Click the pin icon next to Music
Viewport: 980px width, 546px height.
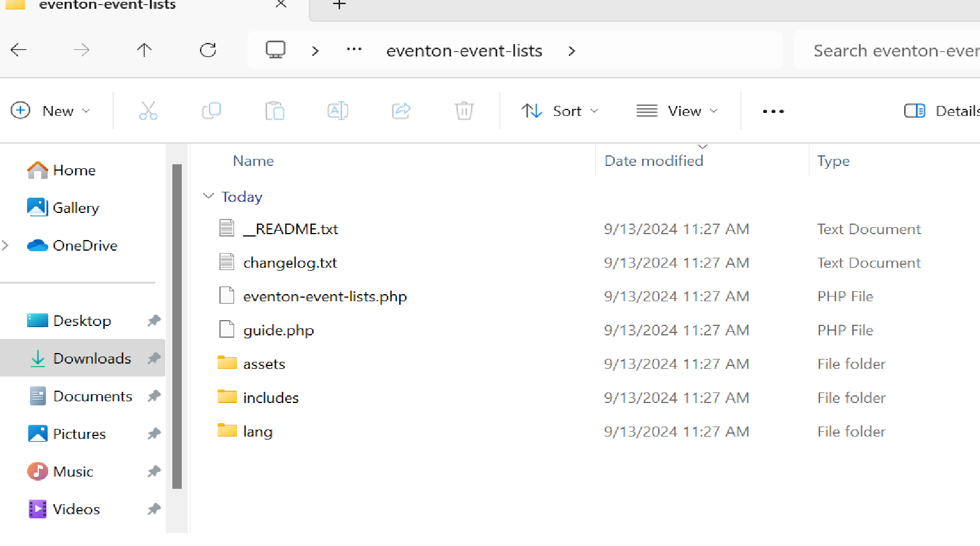(154, 471)
